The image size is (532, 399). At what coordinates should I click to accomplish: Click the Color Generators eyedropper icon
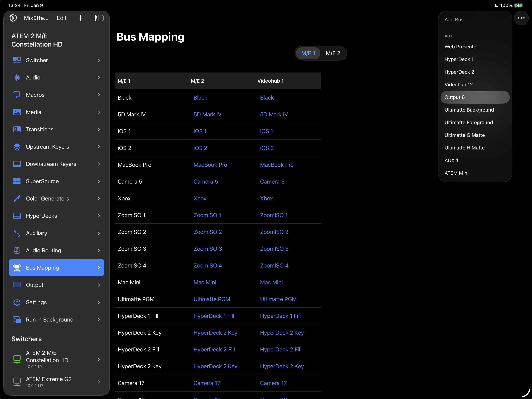tap(17, 199)
